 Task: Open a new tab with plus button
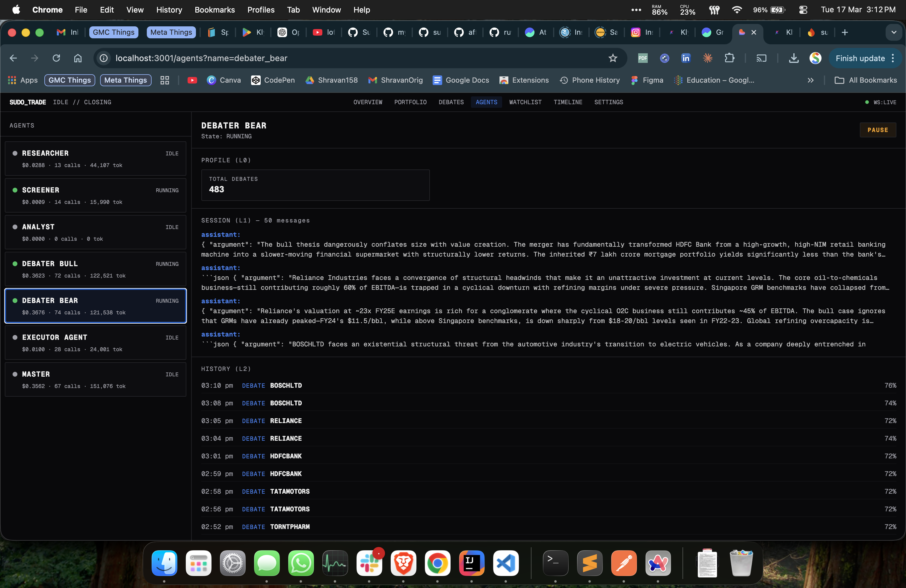pos(845,32)
